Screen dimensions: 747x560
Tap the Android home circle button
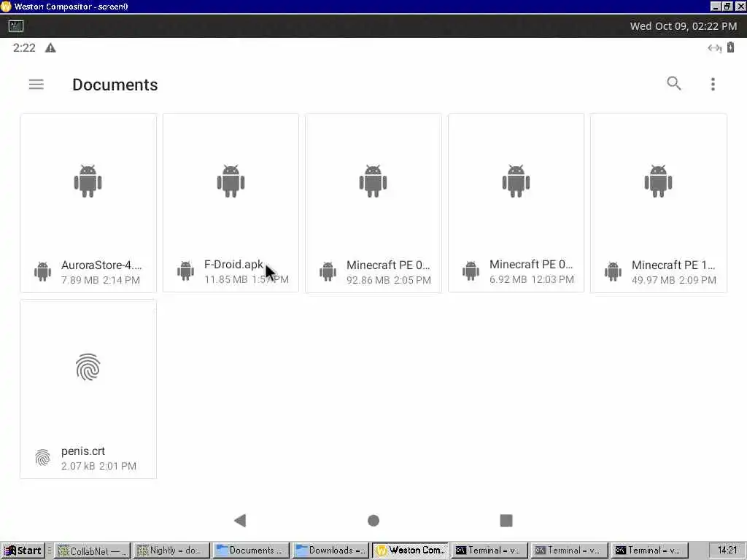pyautogui.click(x=373, y=521)
